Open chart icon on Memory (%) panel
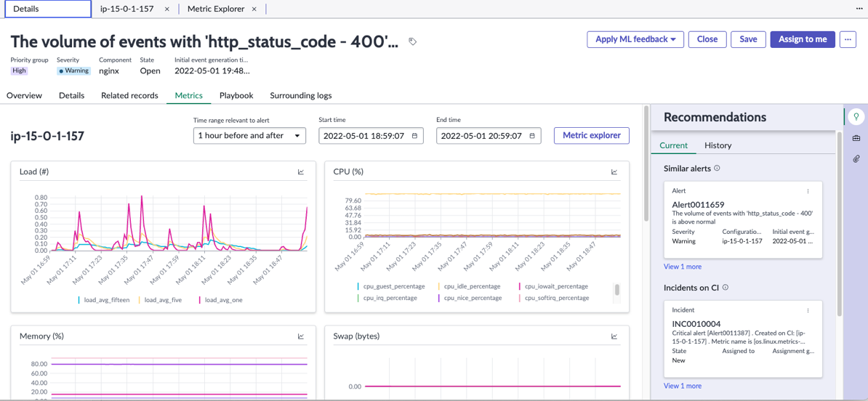Image resolution: width=868 pixels, height=401 pixels. pos(301,336)
